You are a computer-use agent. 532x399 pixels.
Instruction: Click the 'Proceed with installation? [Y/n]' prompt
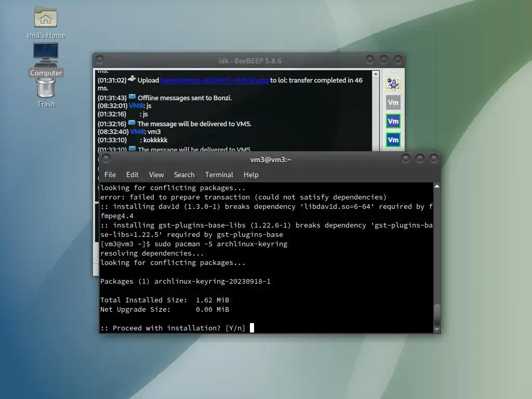click(x=172, y=328)
